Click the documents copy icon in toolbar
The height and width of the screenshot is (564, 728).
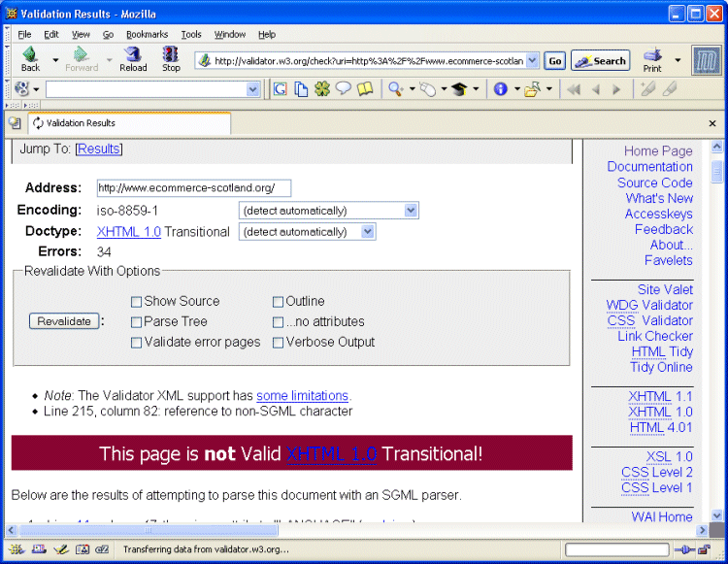(301, 89)
